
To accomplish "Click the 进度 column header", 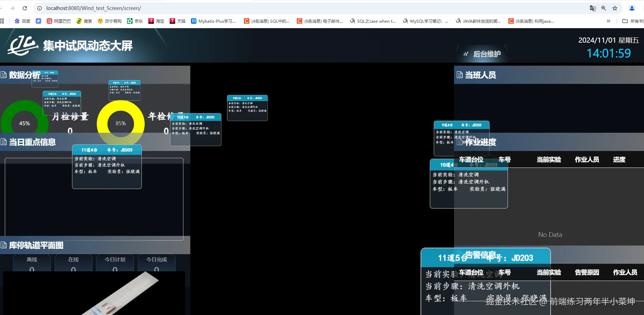I will [x=619, y=160].
